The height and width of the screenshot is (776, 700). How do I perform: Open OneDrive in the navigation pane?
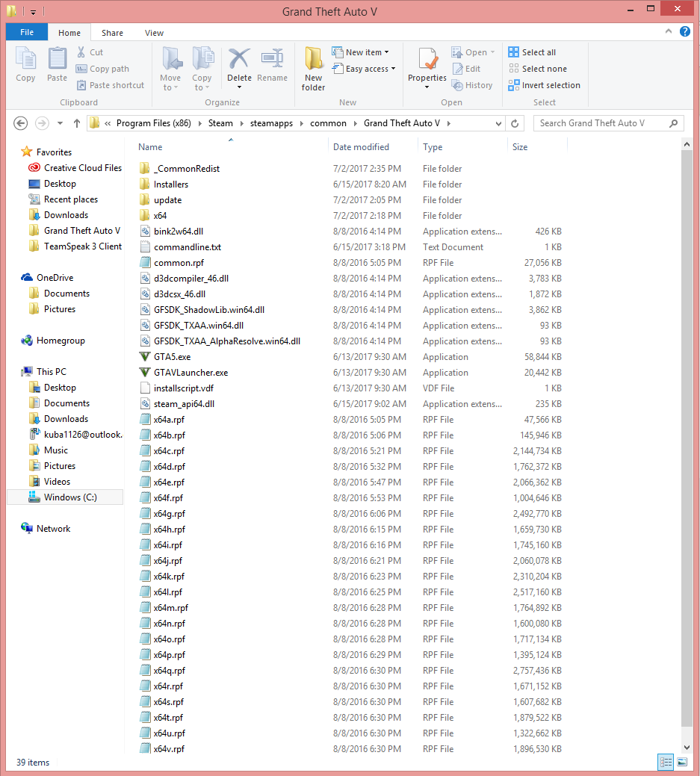coord(47,278)
